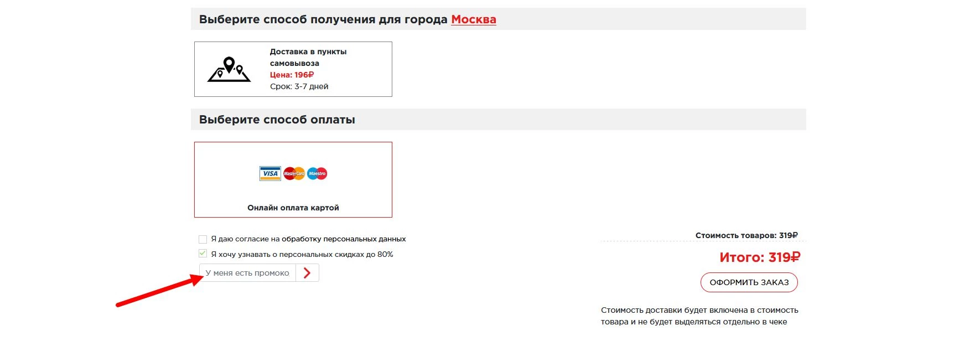Image resolution: width=980 pixels, height=356 pixels.
Task: Click the Maestro card logo
Action: click(317, 174)
